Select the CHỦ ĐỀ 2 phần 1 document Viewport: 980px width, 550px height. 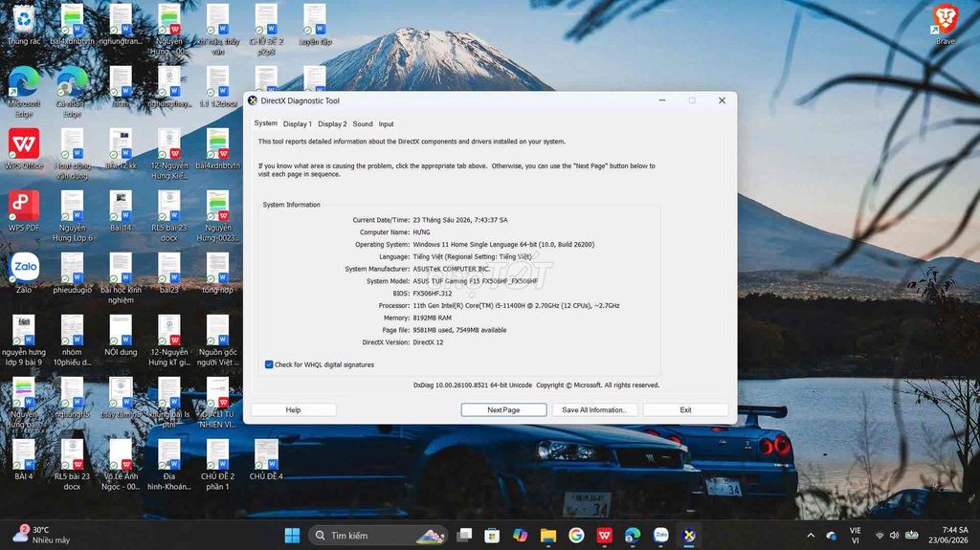[x=217, y=464]
